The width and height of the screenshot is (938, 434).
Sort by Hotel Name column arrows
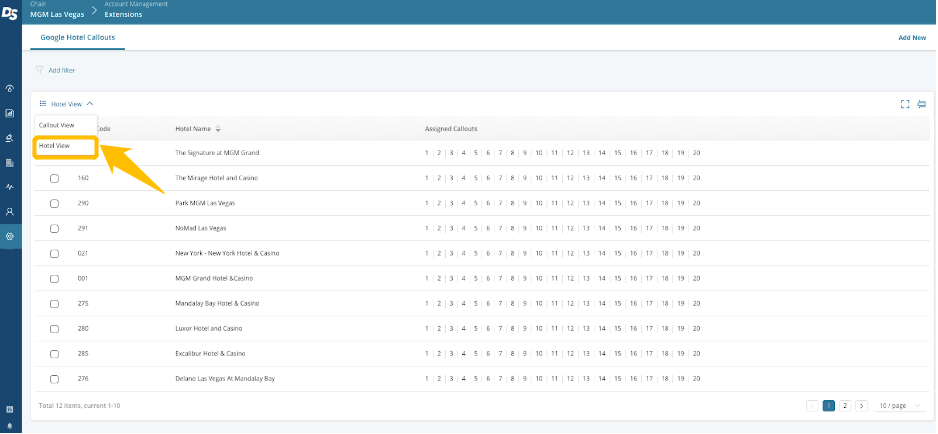point(218,129)
